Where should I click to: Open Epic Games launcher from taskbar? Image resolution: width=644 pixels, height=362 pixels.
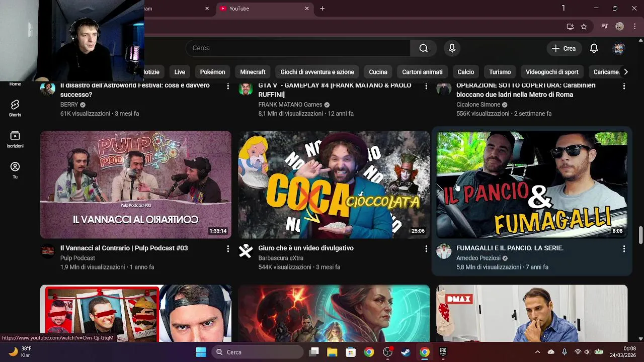pyautogui.click(x=443, y=352)
